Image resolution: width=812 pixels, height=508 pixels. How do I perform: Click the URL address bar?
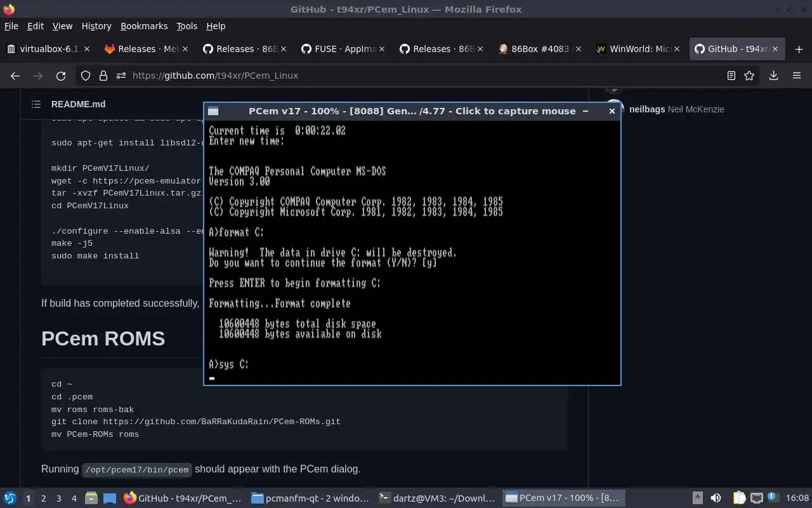(419, 76)
